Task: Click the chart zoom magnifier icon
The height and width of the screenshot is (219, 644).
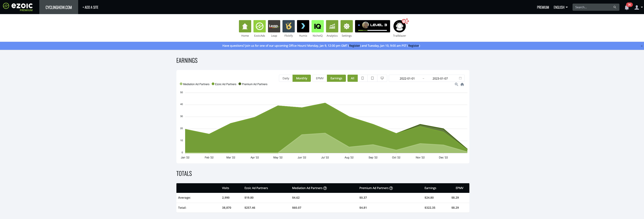Action: pyautogui.click(x=456, y=84)
